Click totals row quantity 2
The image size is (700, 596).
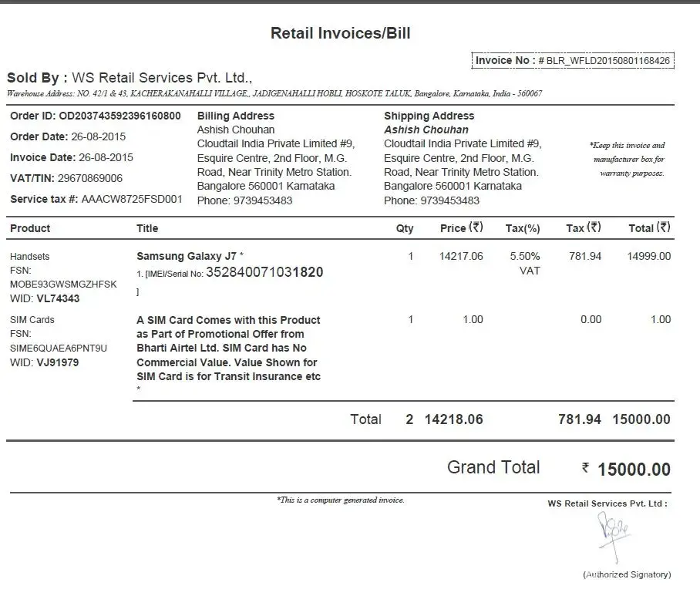tap(409, 419)
